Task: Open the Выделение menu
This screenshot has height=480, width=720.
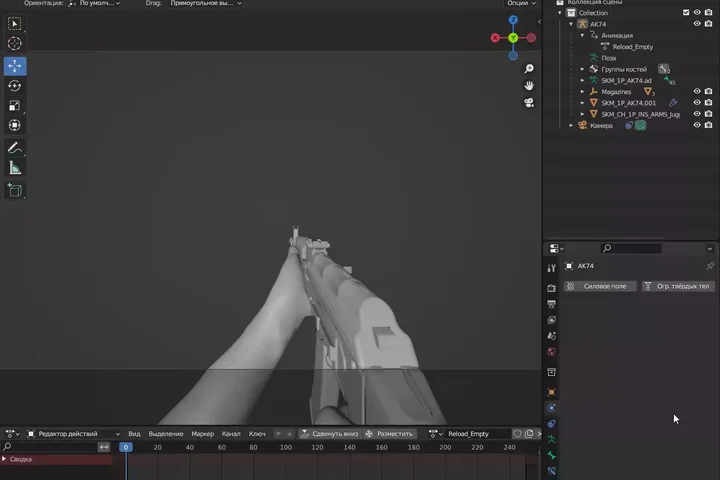Action: coord(166,434)
